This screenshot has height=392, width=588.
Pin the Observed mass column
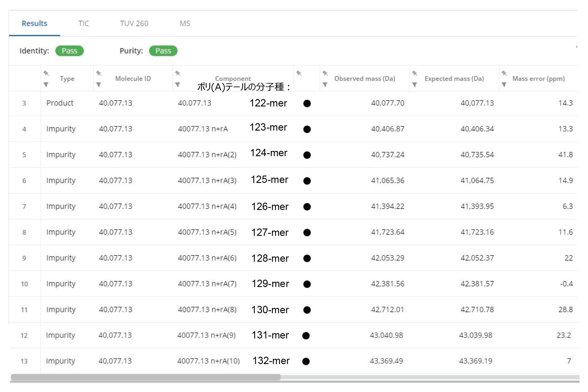tap(325, 73)
